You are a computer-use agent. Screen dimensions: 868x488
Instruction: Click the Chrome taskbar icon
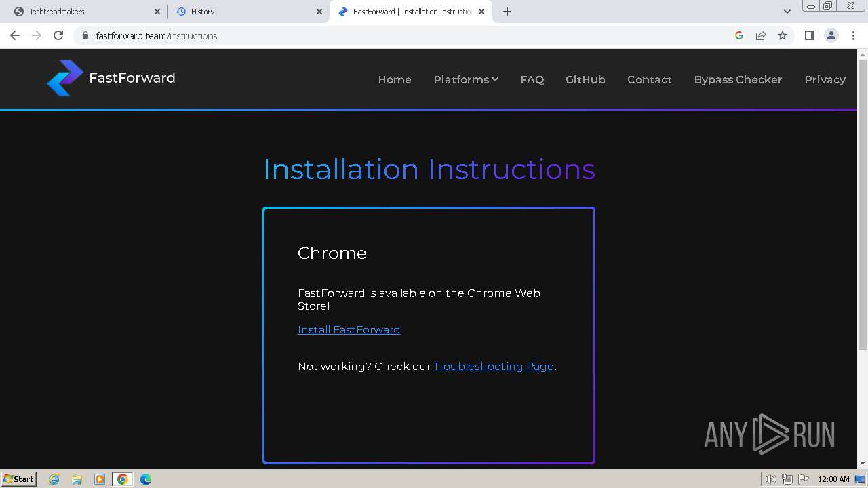(x=122, y=479)
